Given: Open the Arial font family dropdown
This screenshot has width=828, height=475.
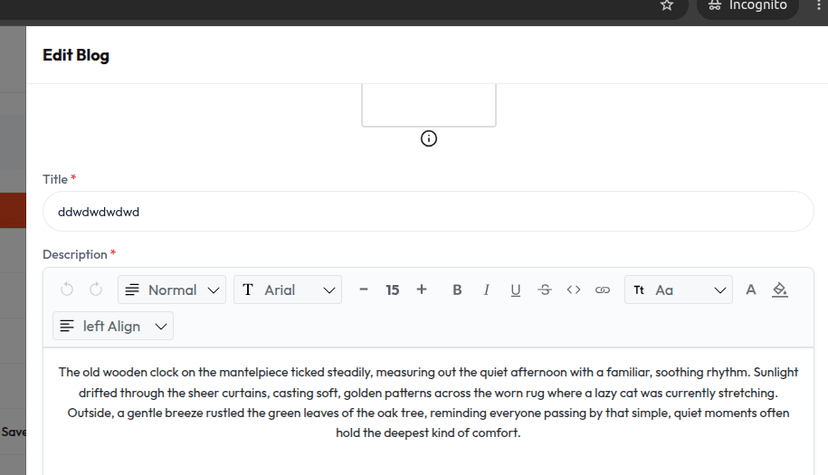Looking at the screenshot, I should click(x=288, y=289).
